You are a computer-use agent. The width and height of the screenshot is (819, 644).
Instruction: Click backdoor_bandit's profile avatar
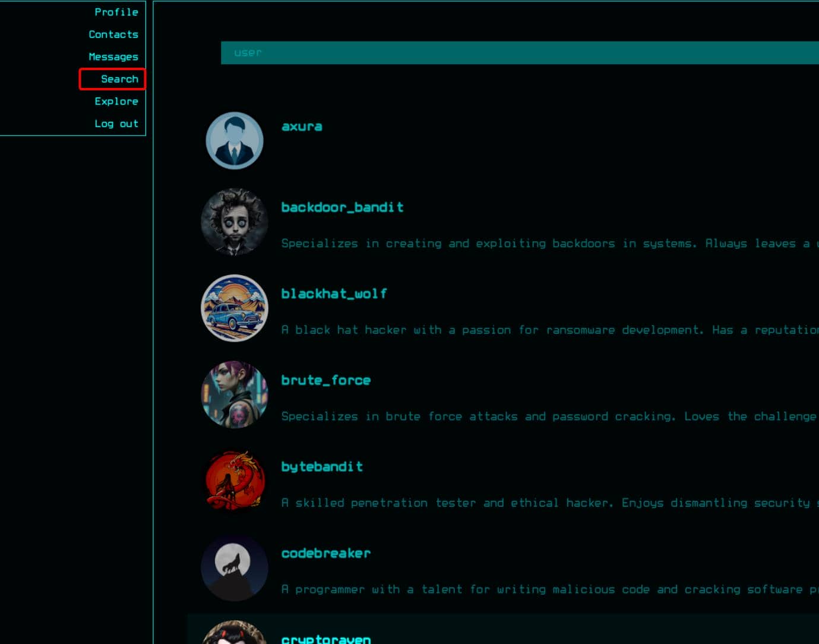click(234, 221)
